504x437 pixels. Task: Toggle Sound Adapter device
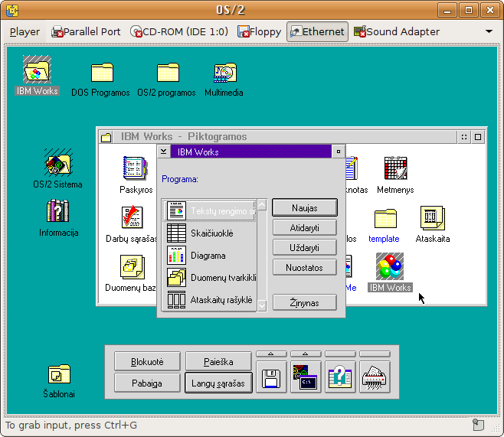[x=397, y=32]
